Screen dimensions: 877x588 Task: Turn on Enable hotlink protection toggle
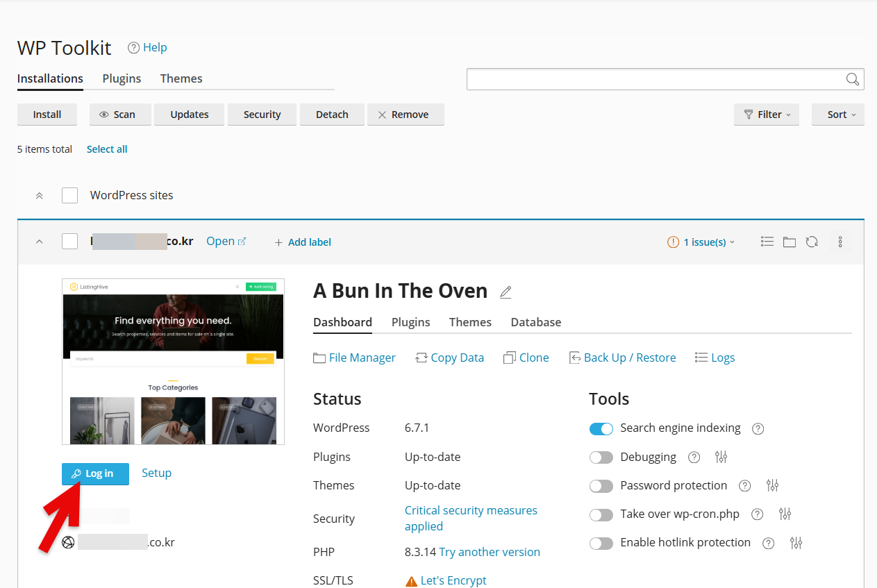click(601, 543)
